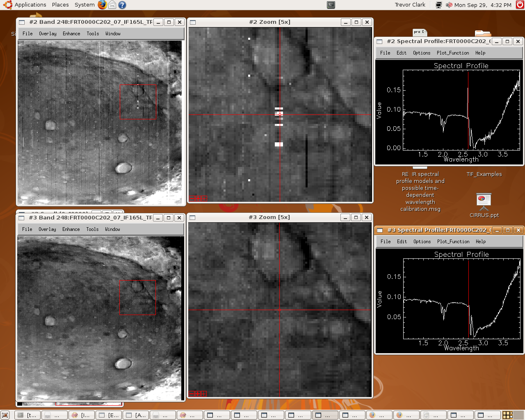
Task: Open File menu in #2 Band 248 window
Action: point(27,34)
